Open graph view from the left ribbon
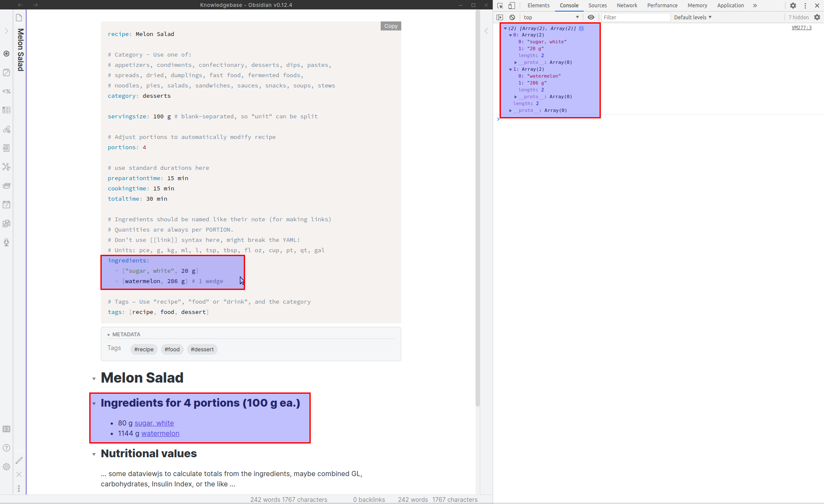This screenshot has width=824, height=504. point(6,167)
